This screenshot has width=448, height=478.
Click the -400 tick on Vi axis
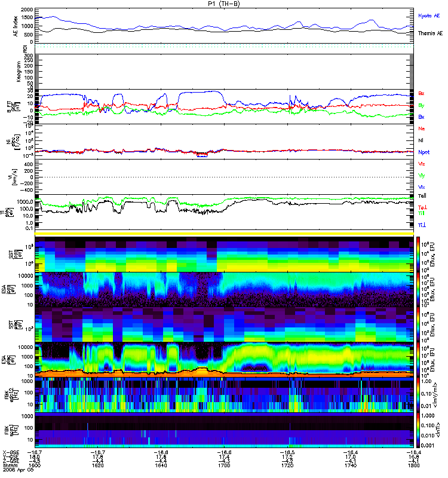[26, 190]
